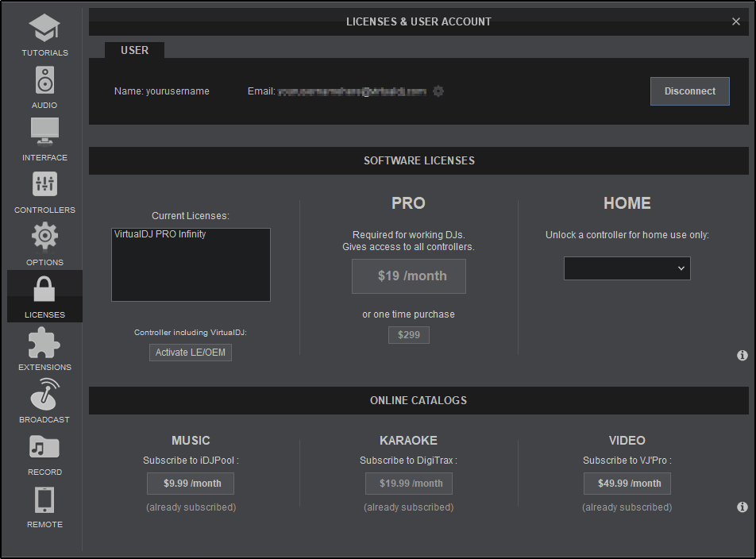The height and width of the screenshot is (559, 756).
Task: Switch to the USER tab
Action: point(134,49)
